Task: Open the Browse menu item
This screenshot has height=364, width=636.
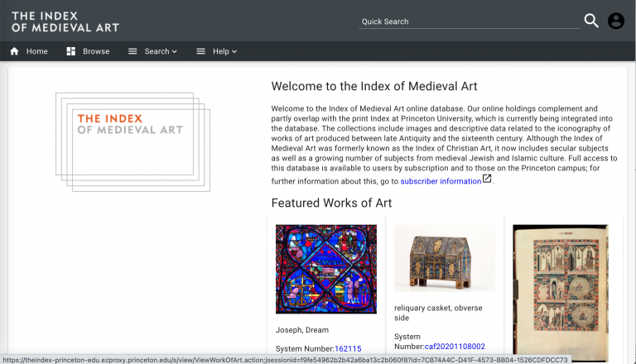Action: coord(96,51)
